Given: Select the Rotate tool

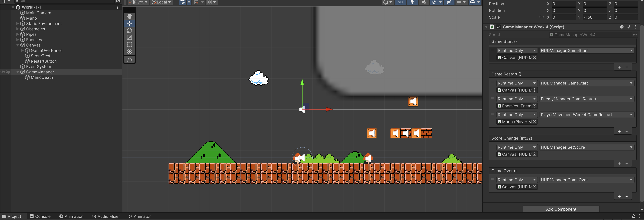Looking at the screenshot, I should click(x=129, y=30).
